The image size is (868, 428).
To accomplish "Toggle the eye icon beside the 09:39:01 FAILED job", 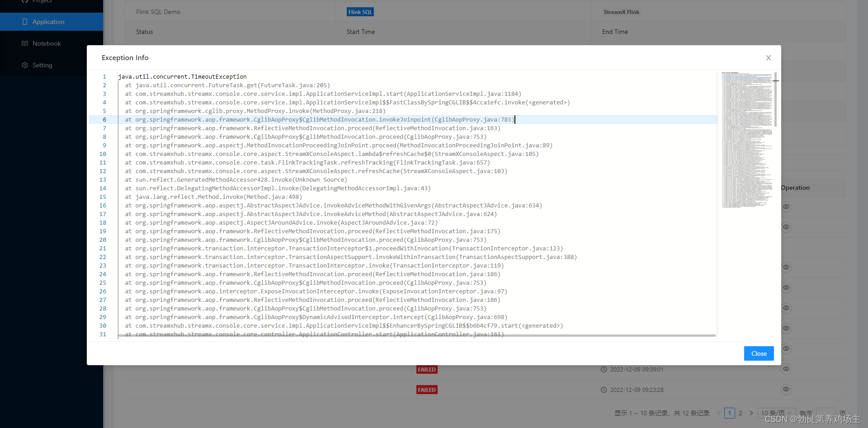I will pyautogui.click(x=786, y=369).
